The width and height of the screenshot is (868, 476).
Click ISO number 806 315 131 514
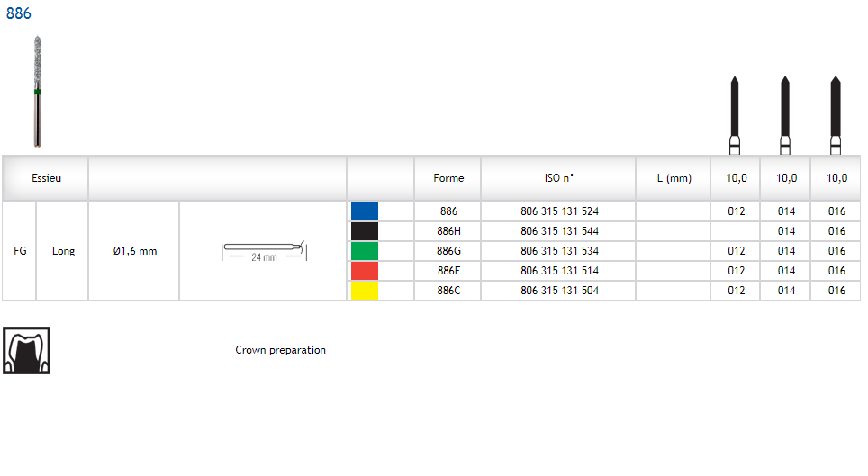[559, 271]
